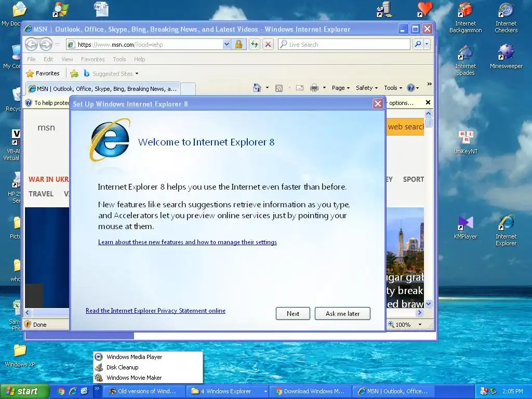Click the Start button
The image size is (532, 399).
coord(25,392)
